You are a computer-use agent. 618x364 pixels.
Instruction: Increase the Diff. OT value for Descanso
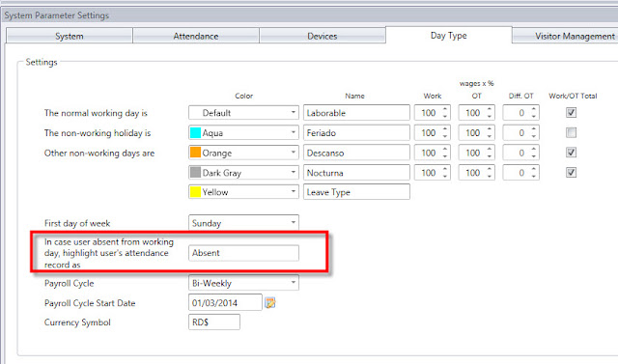(x=534, y=150)
